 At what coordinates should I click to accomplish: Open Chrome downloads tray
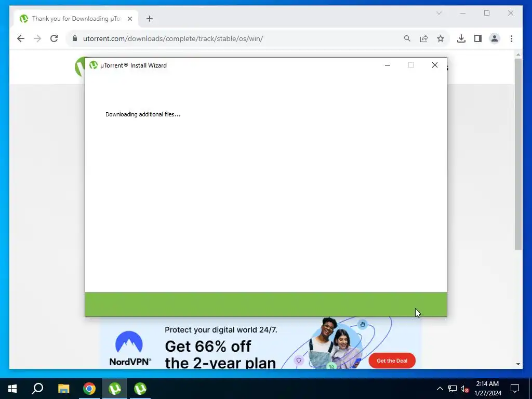(x=461, y=38)
